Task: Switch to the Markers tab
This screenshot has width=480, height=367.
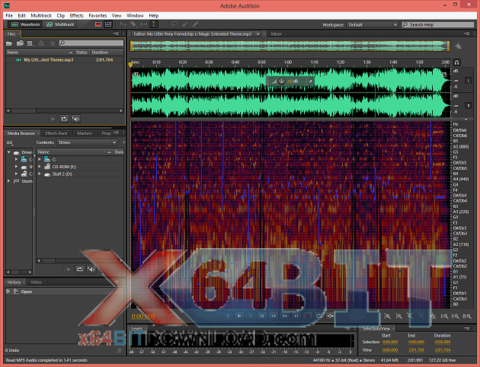Action: click(x=84, y=133)
